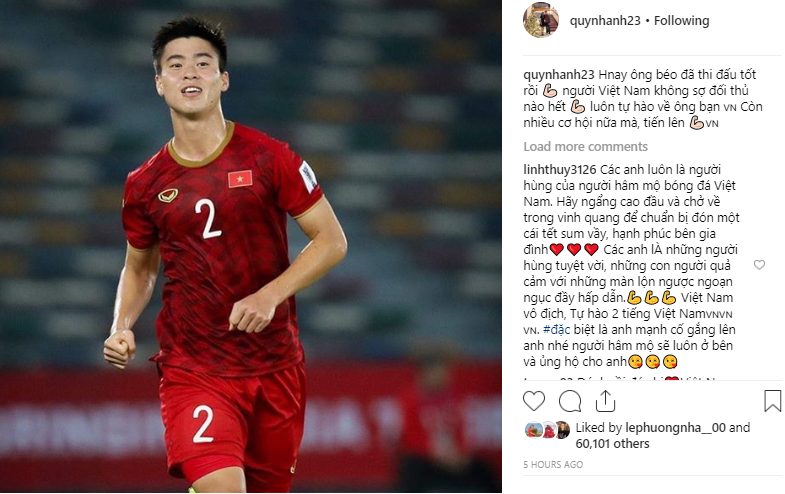Open quynhanh23 username in caption
Viewport: 785px width, 494px height.
[559, 75]
